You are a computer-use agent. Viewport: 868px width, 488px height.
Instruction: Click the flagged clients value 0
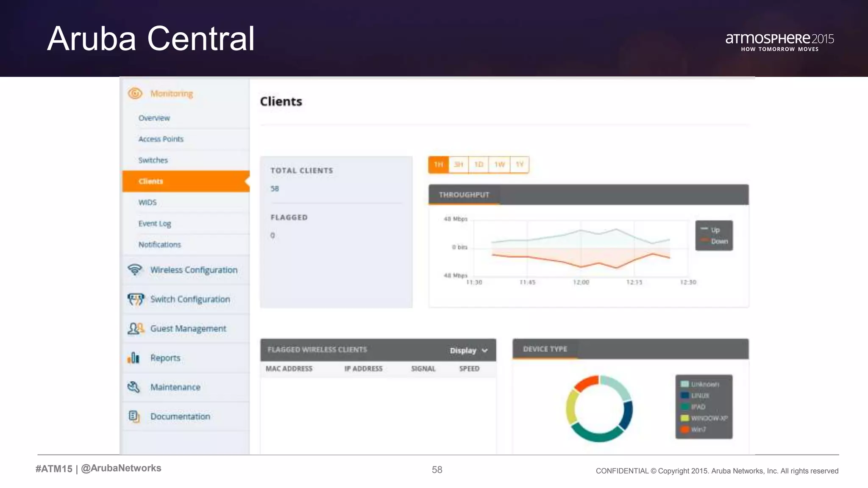[x=273, y=236]
